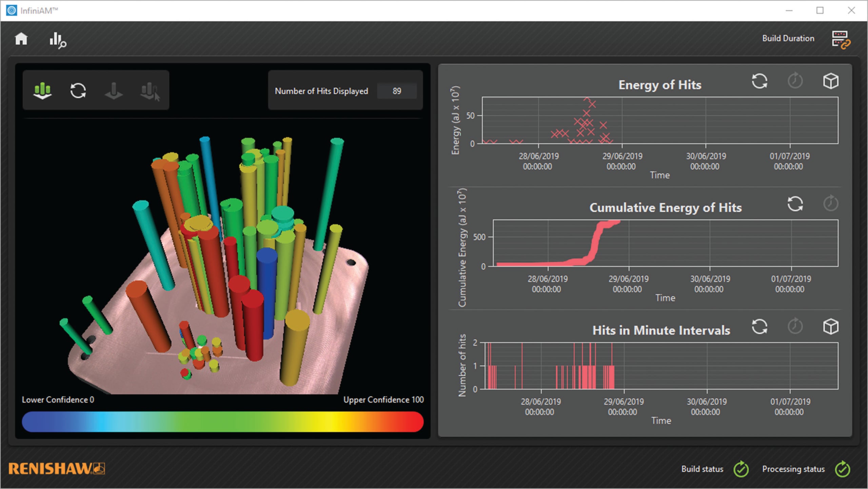Click the Build Duration label
The width and height of the screenshot is (868, 489).
pos(788,38)
